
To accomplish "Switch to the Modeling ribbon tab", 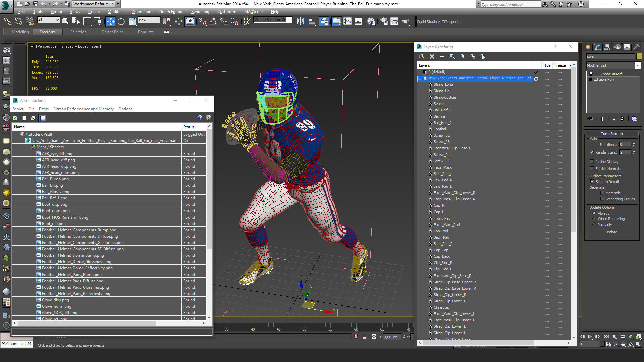I will click(20, 32).
